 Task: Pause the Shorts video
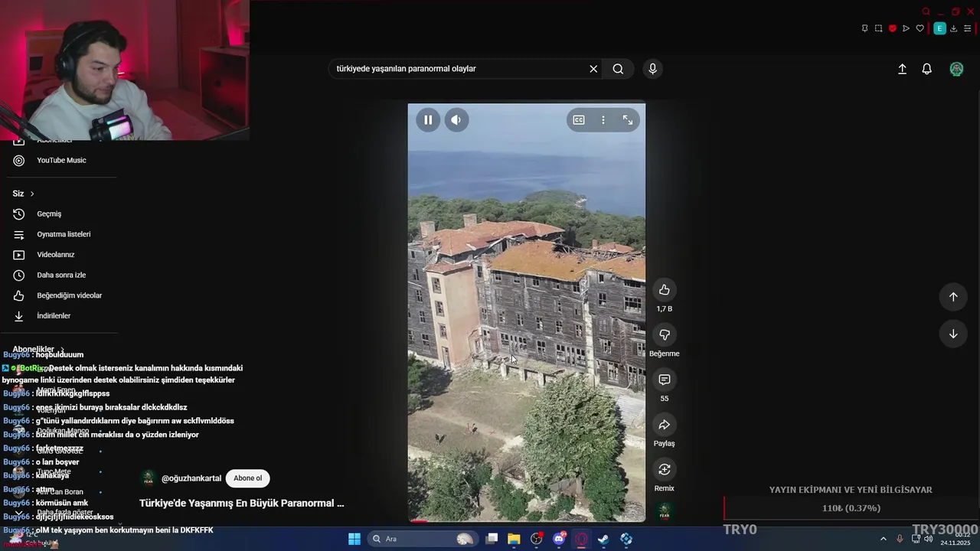click(x=428, y=120)
